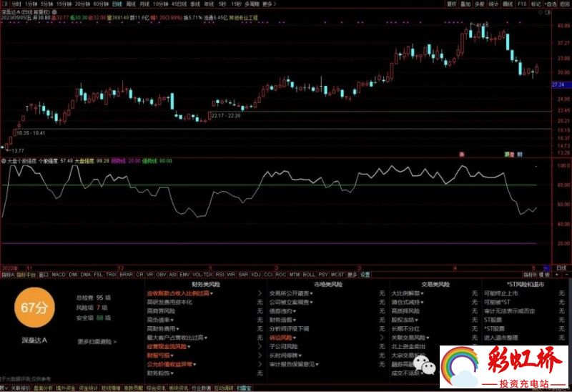Click the 指标A button
Viewport: 572px width, 392px height.
[8, 275]
